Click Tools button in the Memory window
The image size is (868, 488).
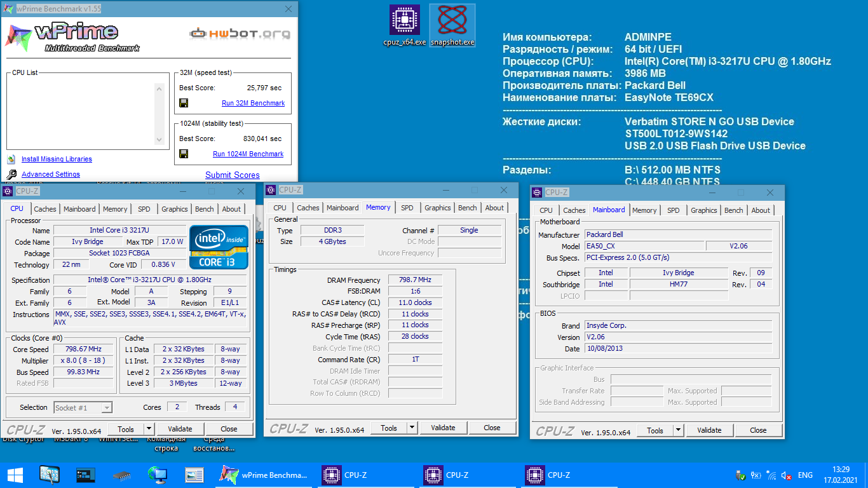(389, 428)
